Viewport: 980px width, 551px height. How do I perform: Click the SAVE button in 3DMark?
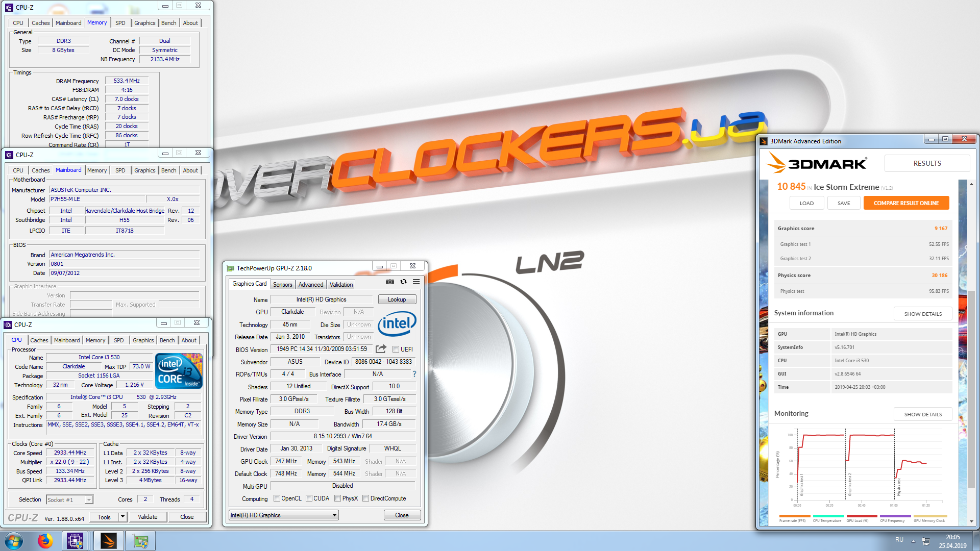[x=844, y=203]
